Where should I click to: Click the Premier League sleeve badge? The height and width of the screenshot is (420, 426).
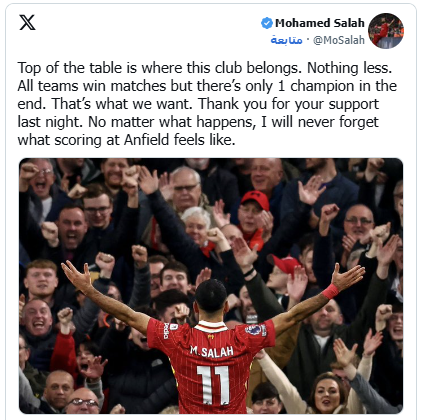[254, 329]
